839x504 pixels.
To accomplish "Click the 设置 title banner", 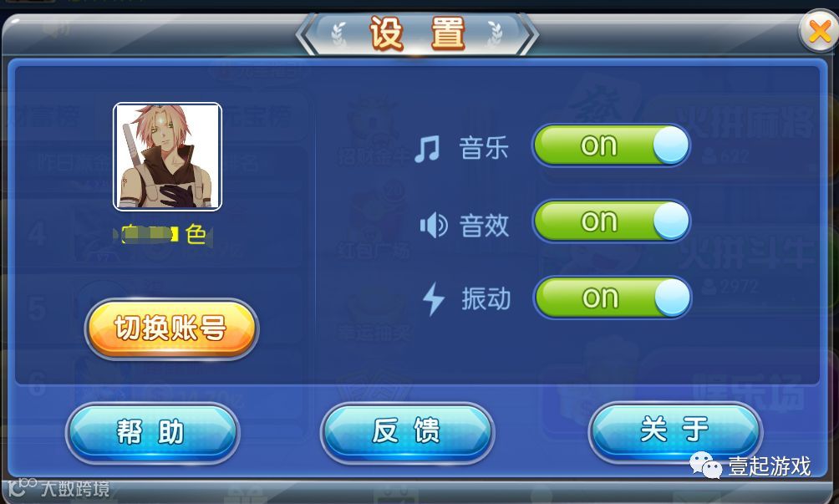I will 417,34.
